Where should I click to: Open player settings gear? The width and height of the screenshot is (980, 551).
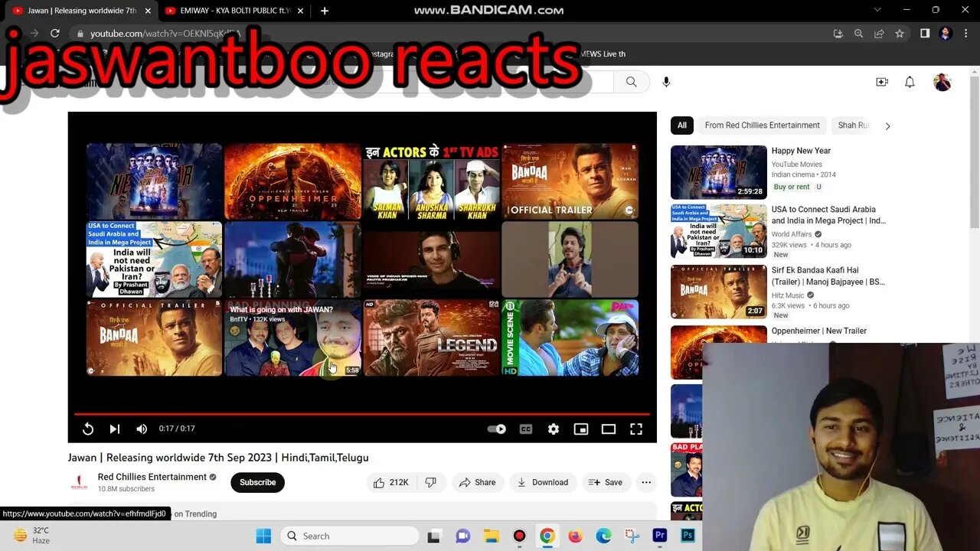(554, 429)
